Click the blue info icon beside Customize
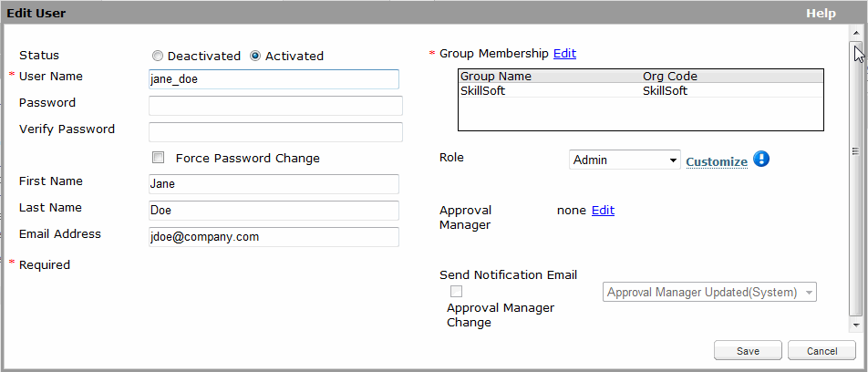The width and height of the screenshot is (868, 372). click(761, 160)
